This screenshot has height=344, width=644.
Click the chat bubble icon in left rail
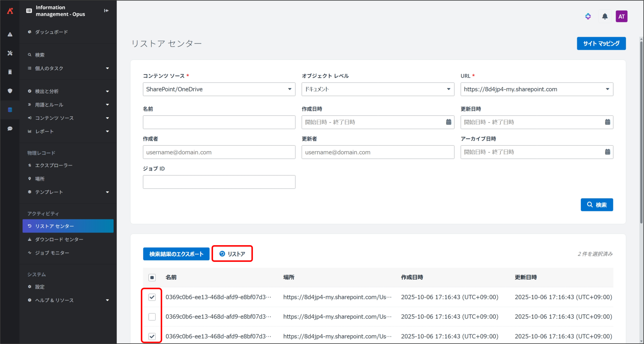10,129
